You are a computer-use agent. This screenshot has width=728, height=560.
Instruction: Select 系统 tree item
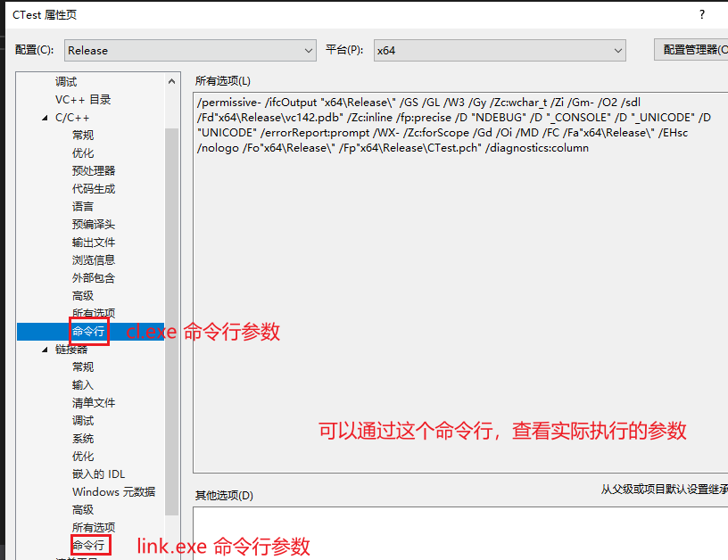pyautogui.click(x=83, y=439)
